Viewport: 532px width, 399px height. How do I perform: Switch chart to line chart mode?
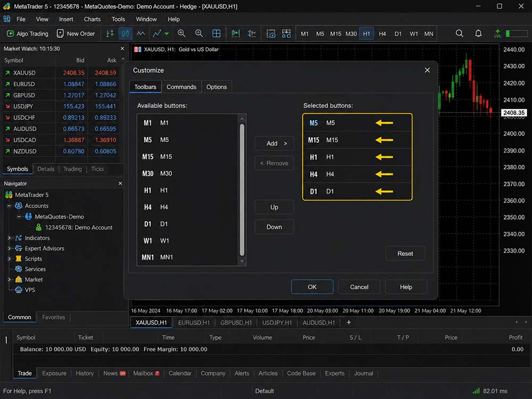point(140,34)
